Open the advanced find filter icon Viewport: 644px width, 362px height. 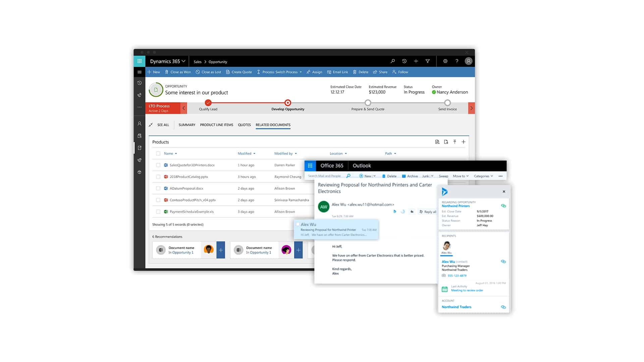(x=428, y=61)
